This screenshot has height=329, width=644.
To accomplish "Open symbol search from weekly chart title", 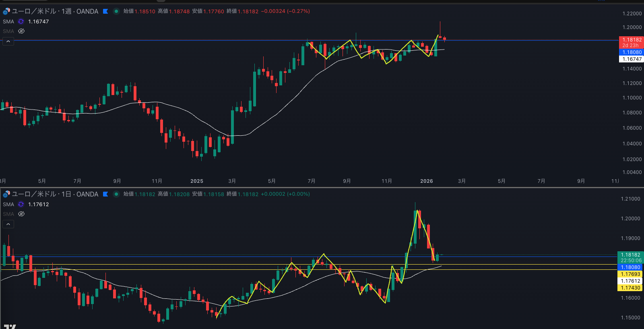I will (55, 11).
